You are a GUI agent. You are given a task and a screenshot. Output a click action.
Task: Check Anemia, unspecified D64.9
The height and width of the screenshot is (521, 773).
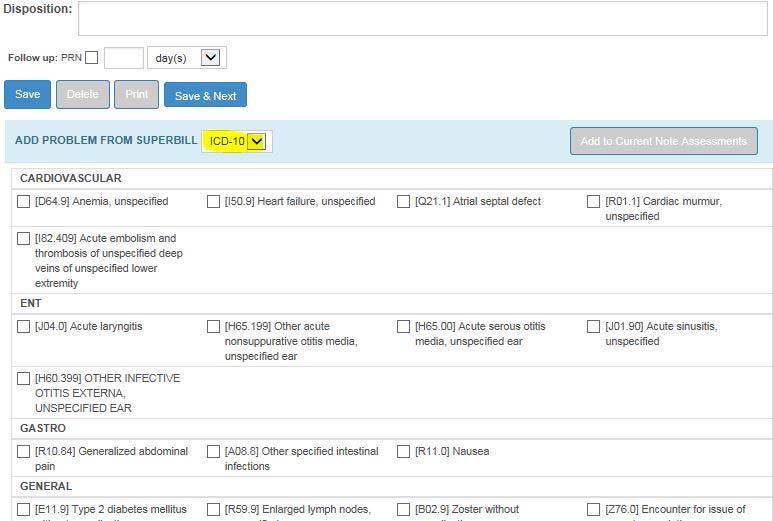pyautogui.click(x=24, y=202)
